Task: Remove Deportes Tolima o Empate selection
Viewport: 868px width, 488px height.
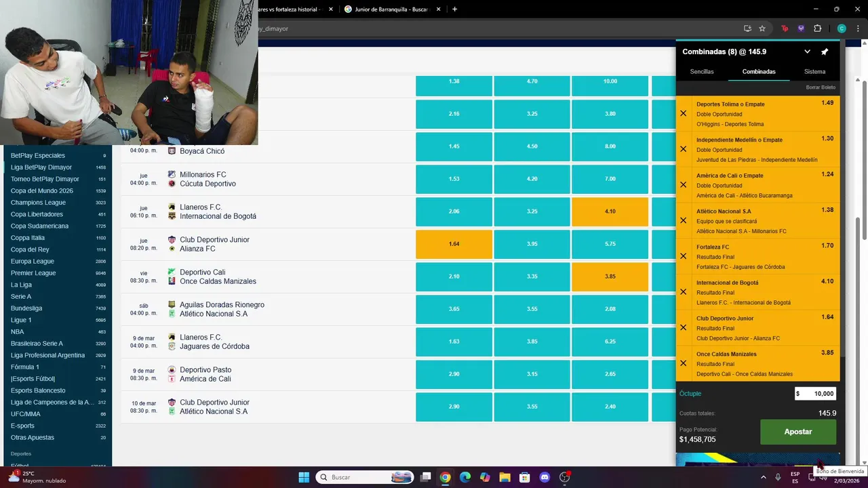Action: [684, 113]
